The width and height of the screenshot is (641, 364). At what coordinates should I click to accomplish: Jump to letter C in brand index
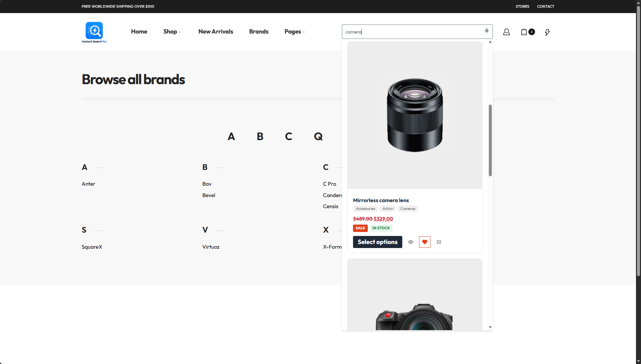289,136
